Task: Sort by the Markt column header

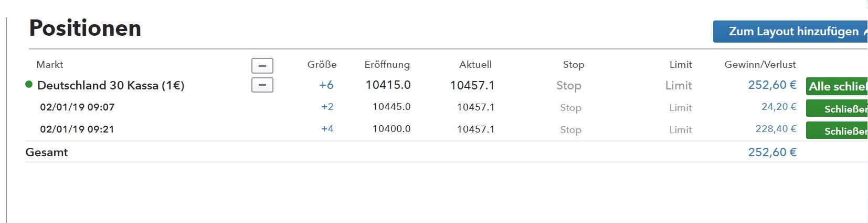Action: pos(49,65)
